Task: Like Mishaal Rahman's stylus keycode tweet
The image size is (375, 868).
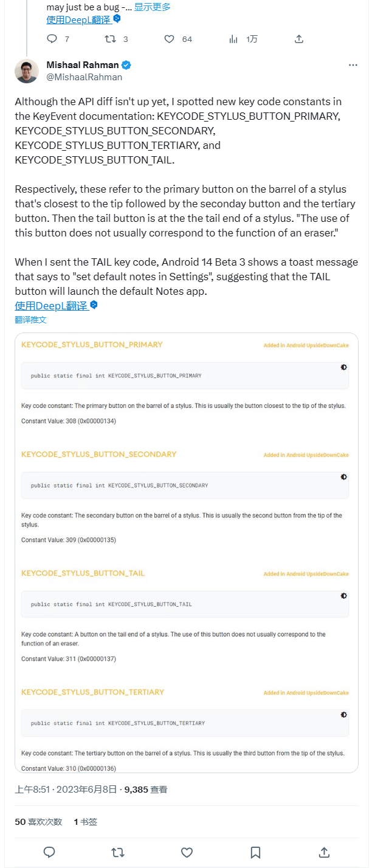Action: [187, 852]
